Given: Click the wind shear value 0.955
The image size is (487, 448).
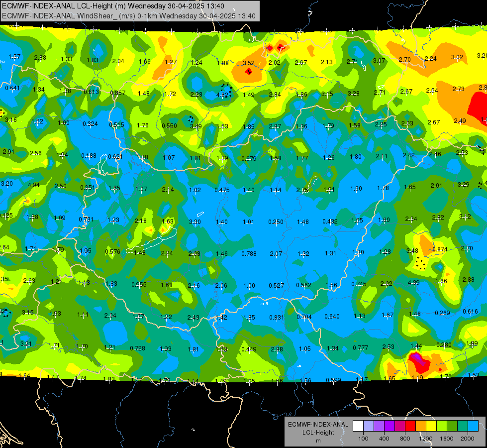Looking at the screenshot, I should tap(139, 285).
